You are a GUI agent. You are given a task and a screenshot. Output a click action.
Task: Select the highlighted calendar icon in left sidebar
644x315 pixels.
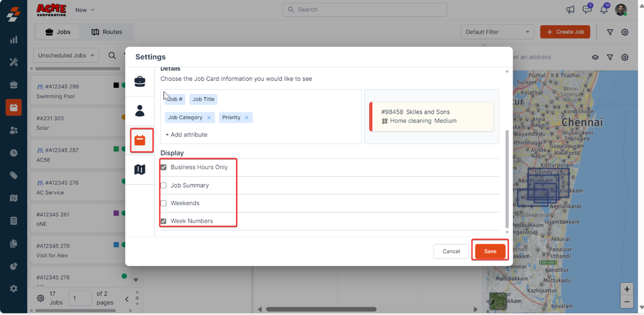pyautogui.click(x=14, y=107)
